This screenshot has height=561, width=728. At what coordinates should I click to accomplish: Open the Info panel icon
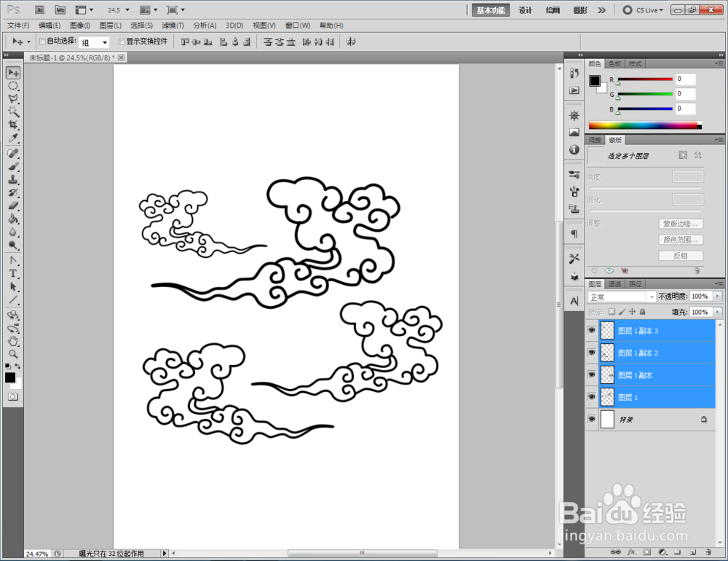574,149
